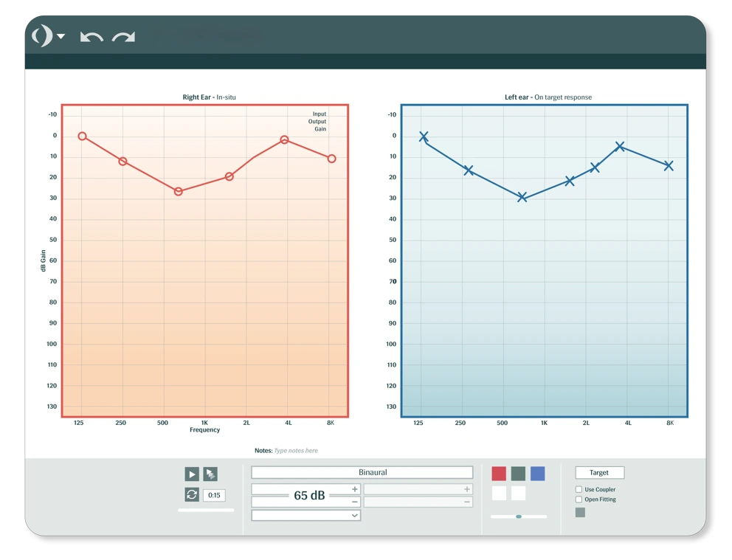Viewport: 732px width, 560px height.
Task: Click the gray square icon below Open Fitting
Action: (580, 511)
